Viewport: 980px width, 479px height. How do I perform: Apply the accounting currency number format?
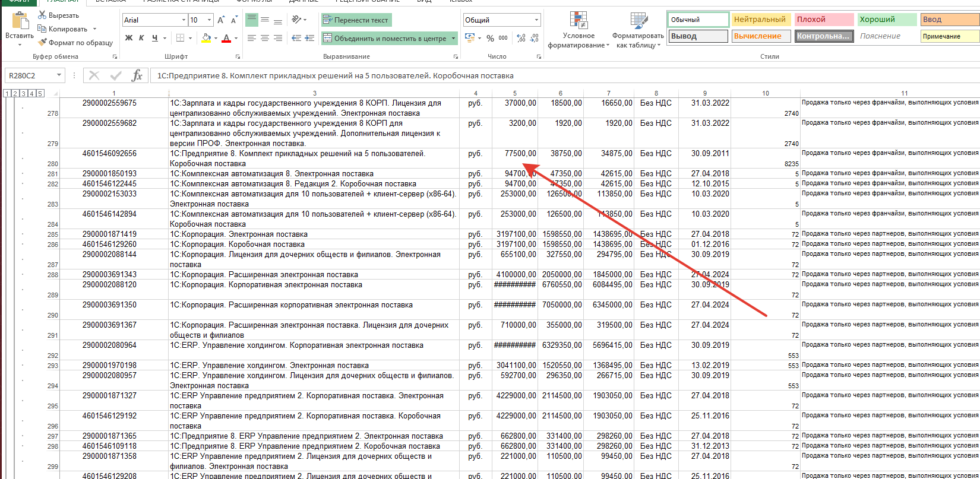point(470,38)
